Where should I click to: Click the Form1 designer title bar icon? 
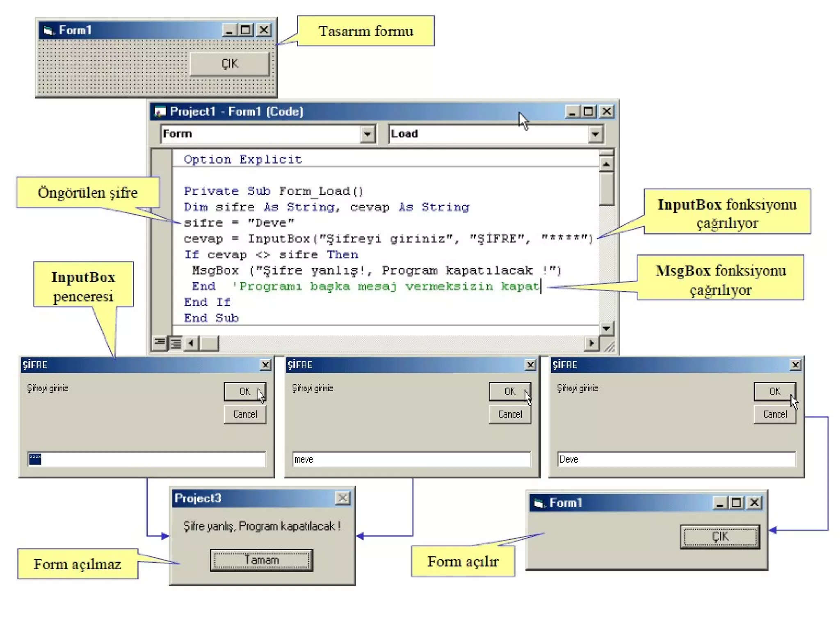pos(49,30)
